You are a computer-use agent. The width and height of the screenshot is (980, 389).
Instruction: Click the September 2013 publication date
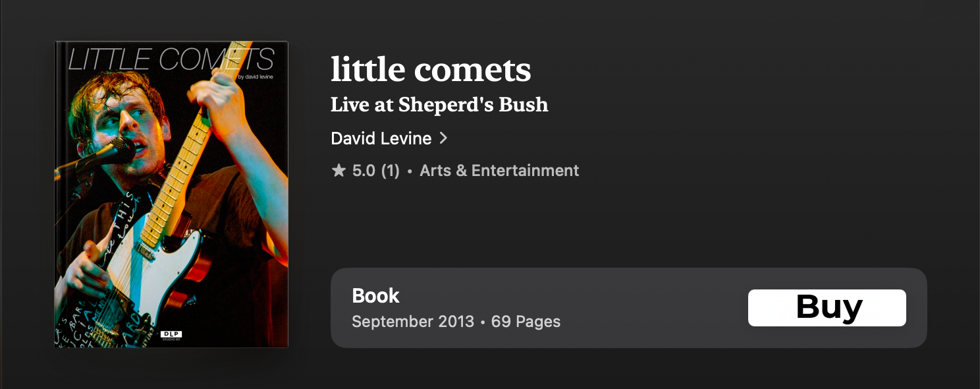point(413,322)
